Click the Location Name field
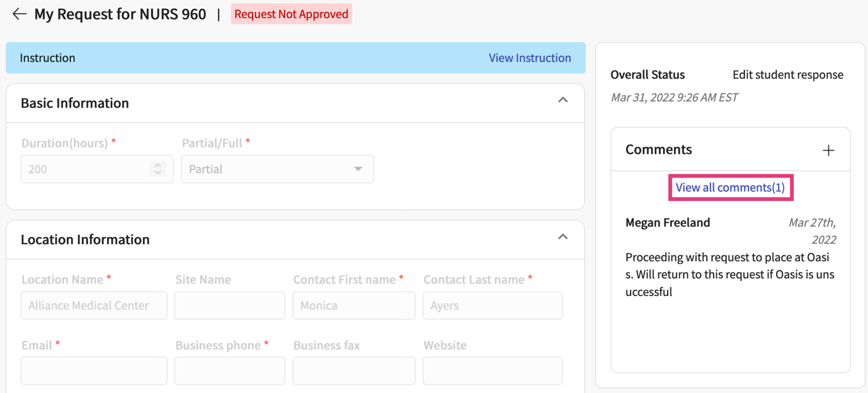The width and height of the screenshot is (868, 393). [x=93, y=305]
